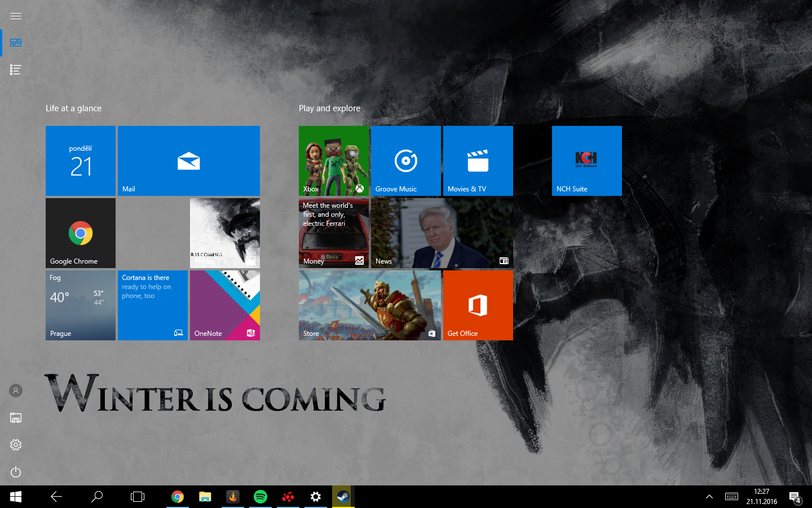812x508 pixels.
Task: Open Settings from the left sidebar
Action: tap(16, 445)
